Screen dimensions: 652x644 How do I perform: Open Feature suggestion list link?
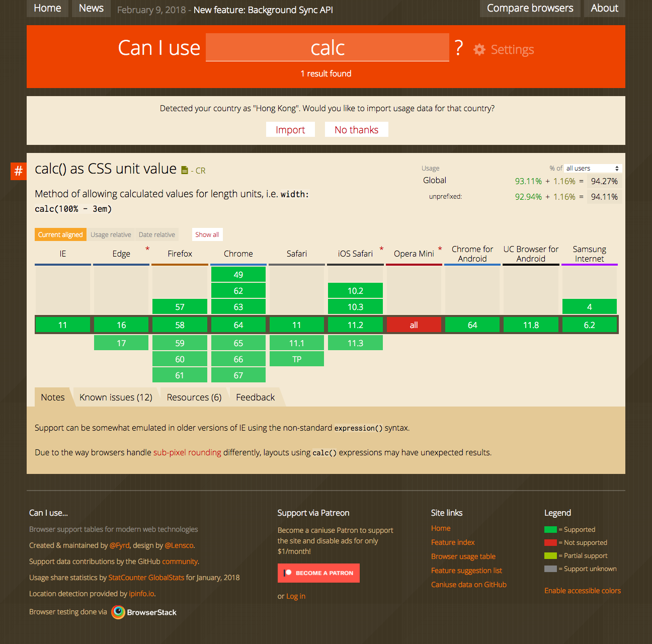[x=466, y=571]
